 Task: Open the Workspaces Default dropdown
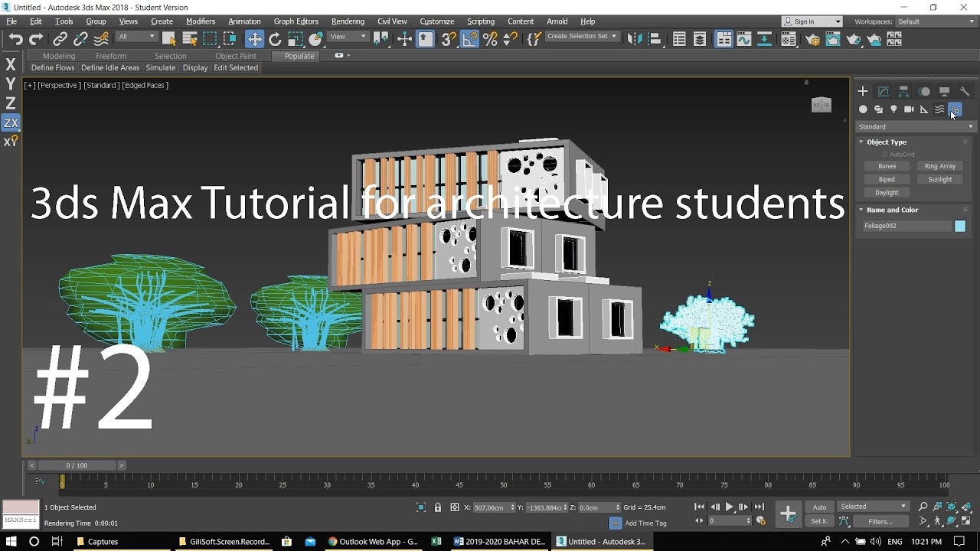936,21
